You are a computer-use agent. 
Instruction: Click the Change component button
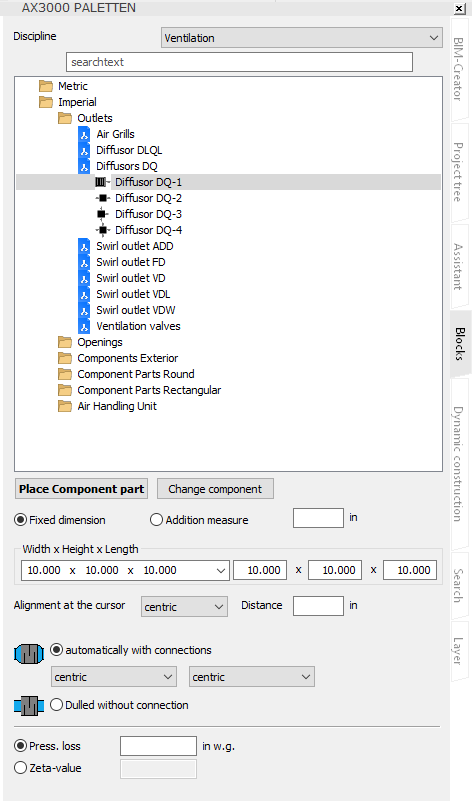215,489
